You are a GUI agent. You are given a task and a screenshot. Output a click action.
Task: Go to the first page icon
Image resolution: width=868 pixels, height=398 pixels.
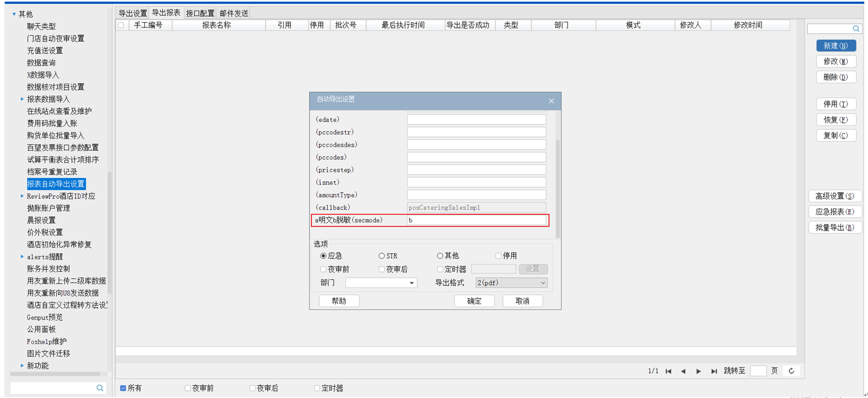tap(668, 371)
